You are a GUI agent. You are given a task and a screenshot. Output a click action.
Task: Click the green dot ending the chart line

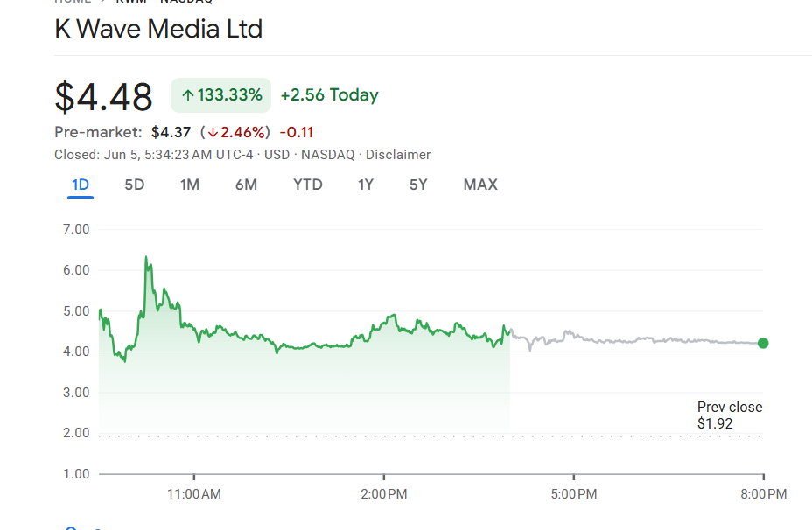tap(763, 343)
